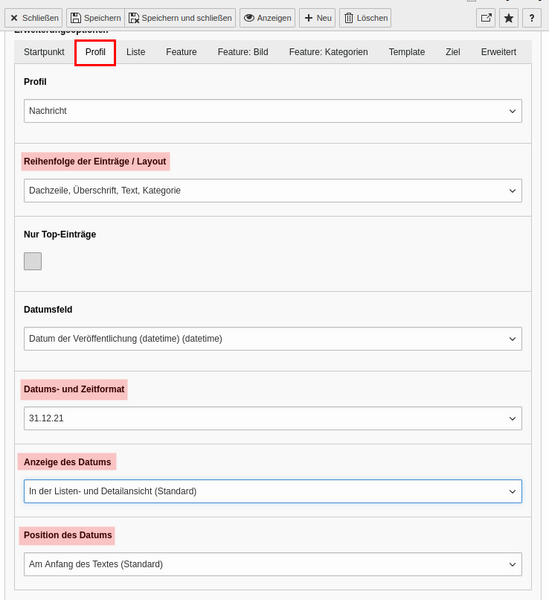Open the Position des Datums dropdown
This screenshot has width=549, height=600.
(x=273, y=564)
